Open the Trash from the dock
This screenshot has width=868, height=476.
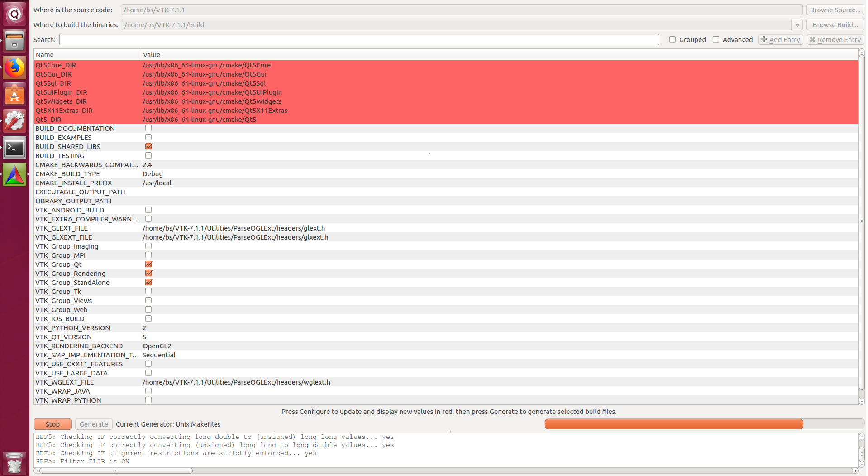[14, 463]
